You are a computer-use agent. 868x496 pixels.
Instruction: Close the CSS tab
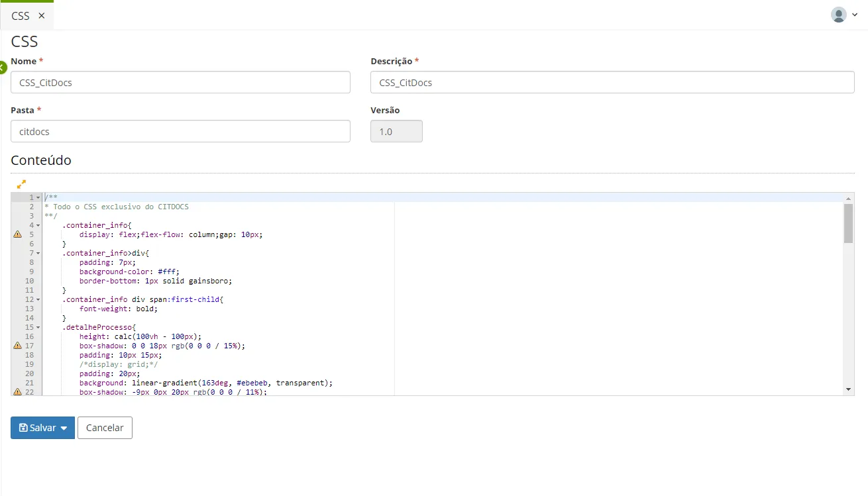[x=42, y=16]
